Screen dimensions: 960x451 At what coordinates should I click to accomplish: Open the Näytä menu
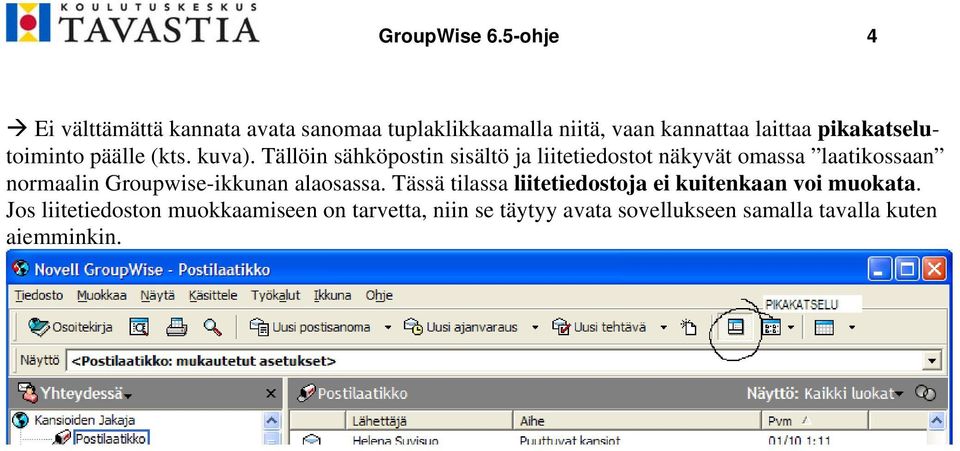157,296
